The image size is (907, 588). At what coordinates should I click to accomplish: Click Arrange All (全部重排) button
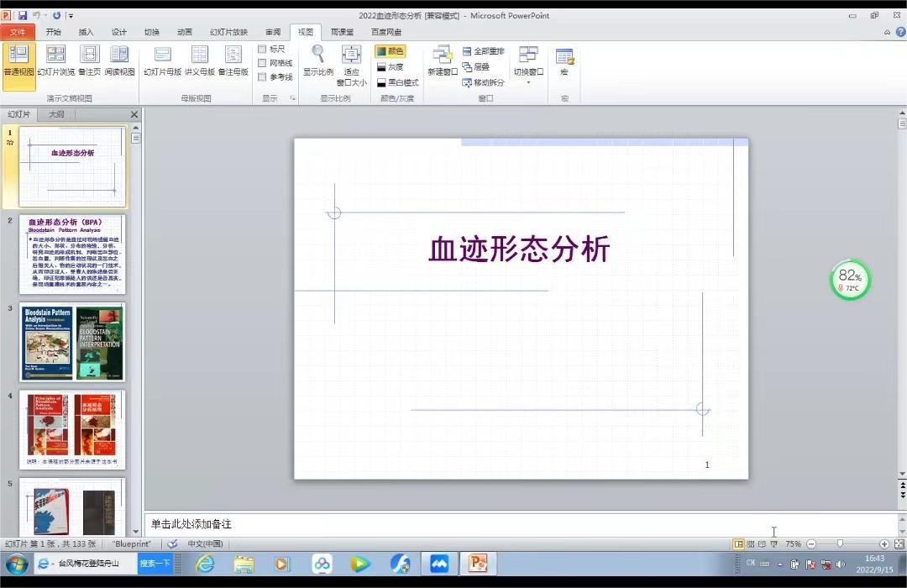(484, 51)
